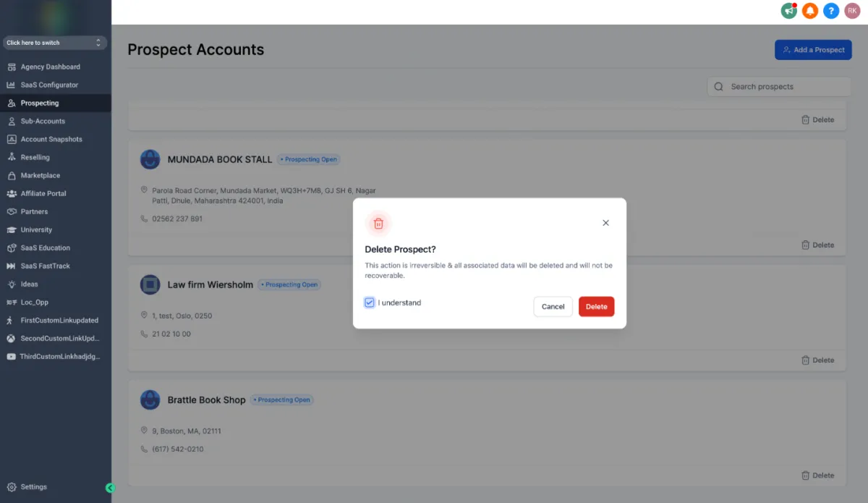Screen dimensions: 868x503
Task: Cancel the Delete Prospect dialog
Action: pos(553,307)
